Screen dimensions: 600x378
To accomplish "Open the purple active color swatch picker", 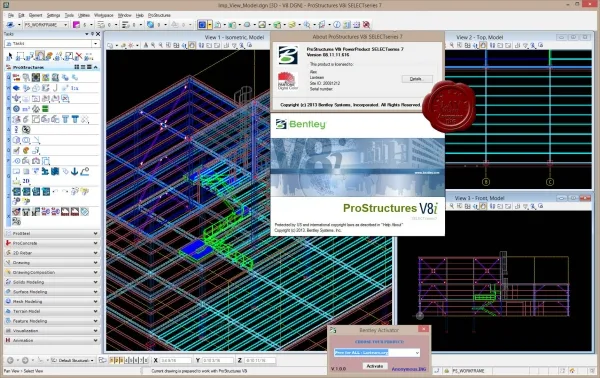I will tap(77, 25).
